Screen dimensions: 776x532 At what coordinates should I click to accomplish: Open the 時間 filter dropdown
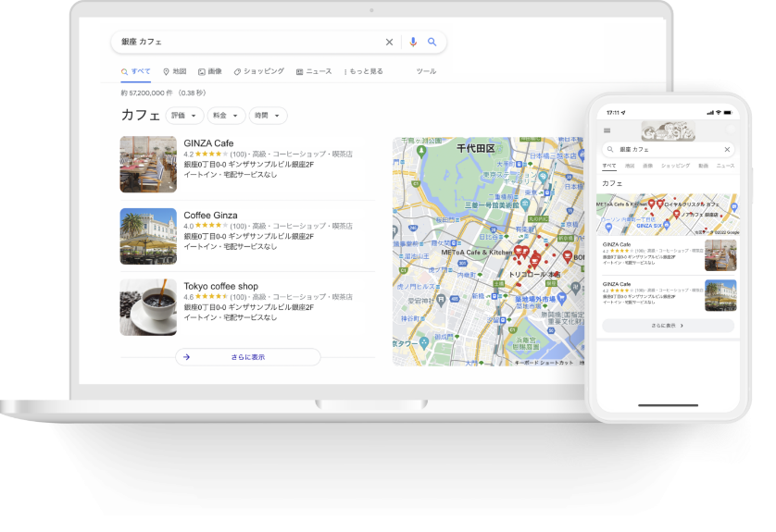pos(268,116)
